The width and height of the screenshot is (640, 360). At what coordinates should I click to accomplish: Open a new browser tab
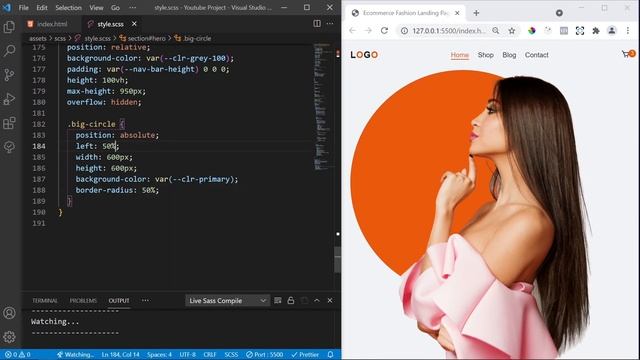476,13
